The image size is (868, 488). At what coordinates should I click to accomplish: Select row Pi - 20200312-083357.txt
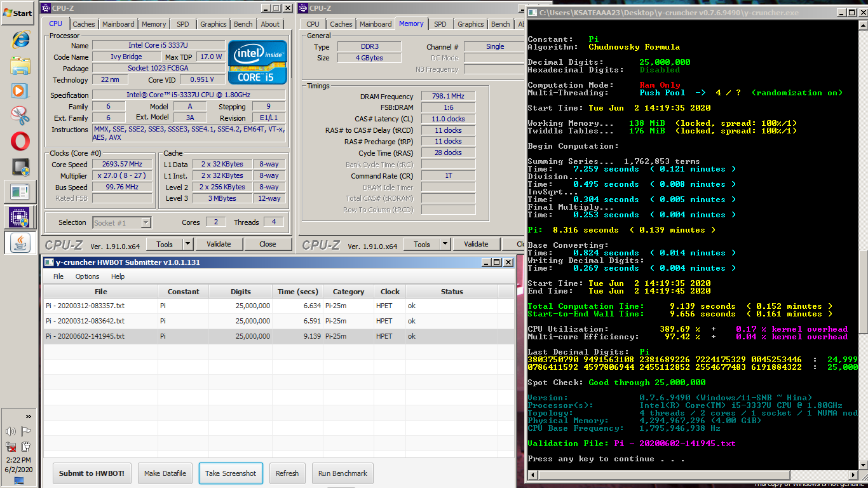click(279, 306)
